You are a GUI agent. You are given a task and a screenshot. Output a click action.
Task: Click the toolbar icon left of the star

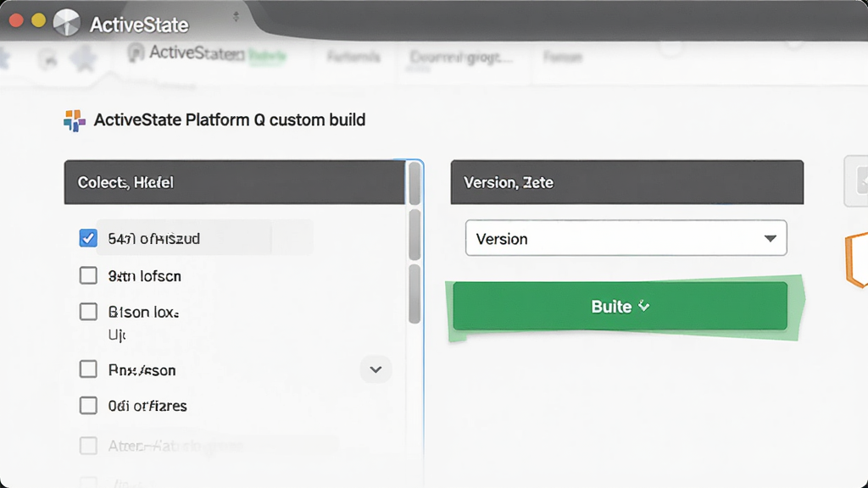coord(47,58)
